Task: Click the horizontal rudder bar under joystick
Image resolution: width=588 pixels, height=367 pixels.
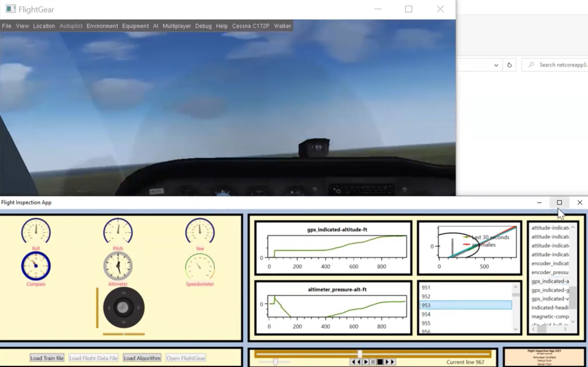Action: (124, 334)
